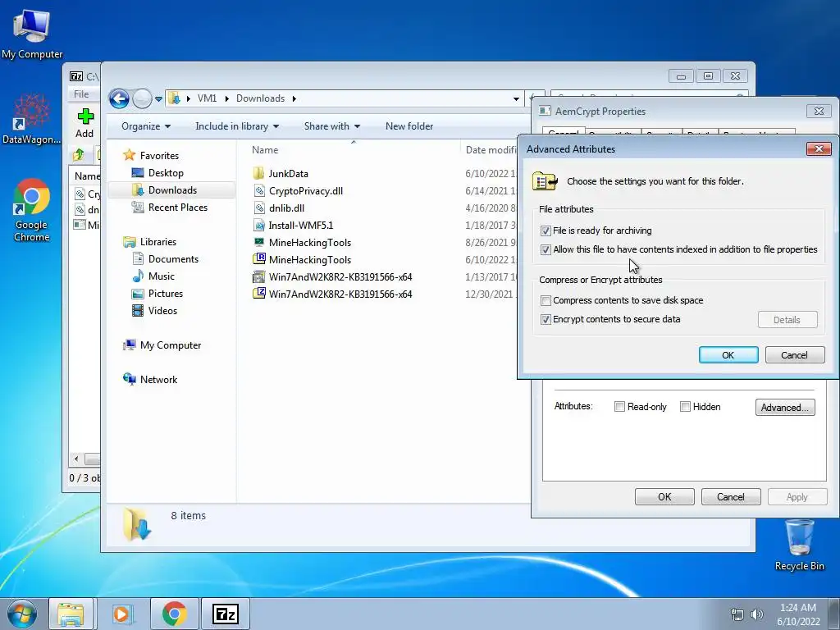Open File menu in 7-Zip window
The width and height of the screenshot is (840, 630).
point(81,94)
